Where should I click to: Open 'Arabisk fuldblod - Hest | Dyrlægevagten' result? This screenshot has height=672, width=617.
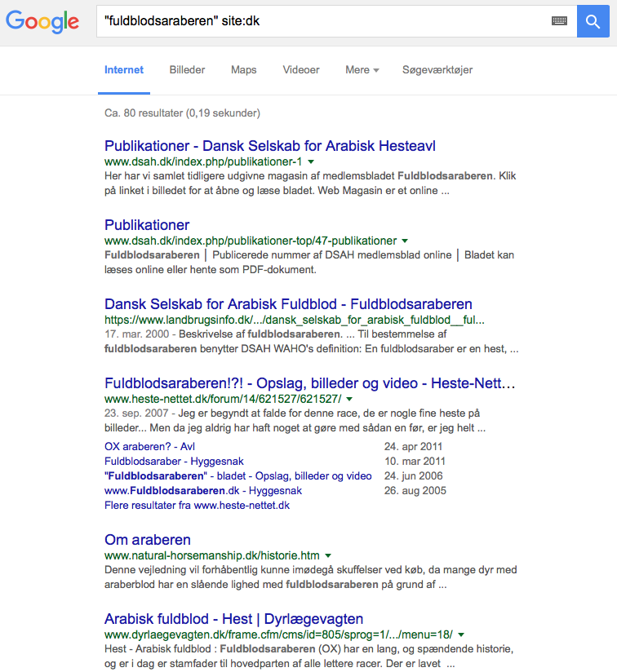point(233,619)
